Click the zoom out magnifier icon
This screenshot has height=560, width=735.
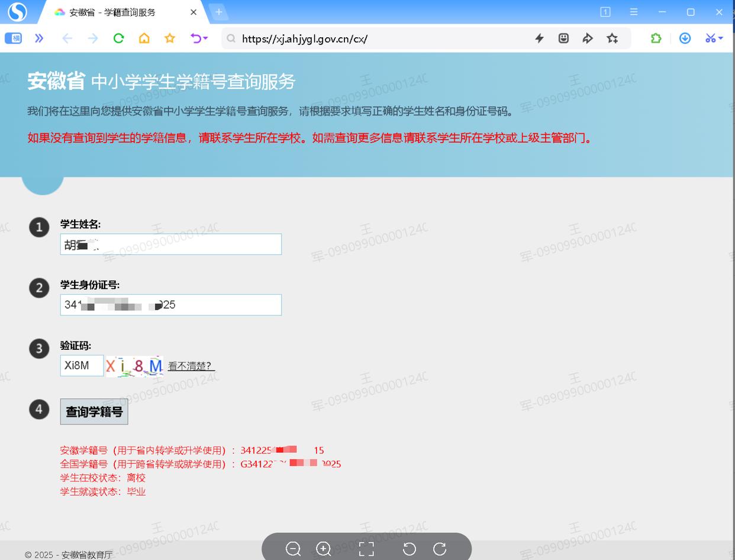293,549
